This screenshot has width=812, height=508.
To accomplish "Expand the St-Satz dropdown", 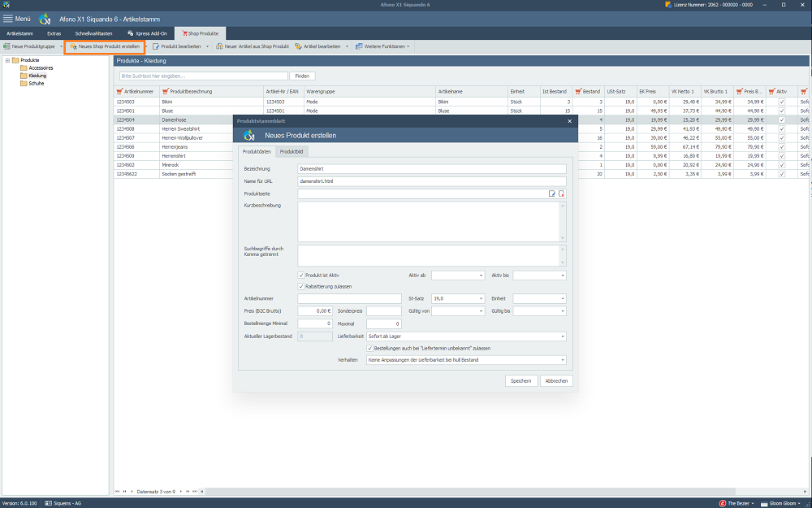I will pyautogui.click(x=458, y=298).
